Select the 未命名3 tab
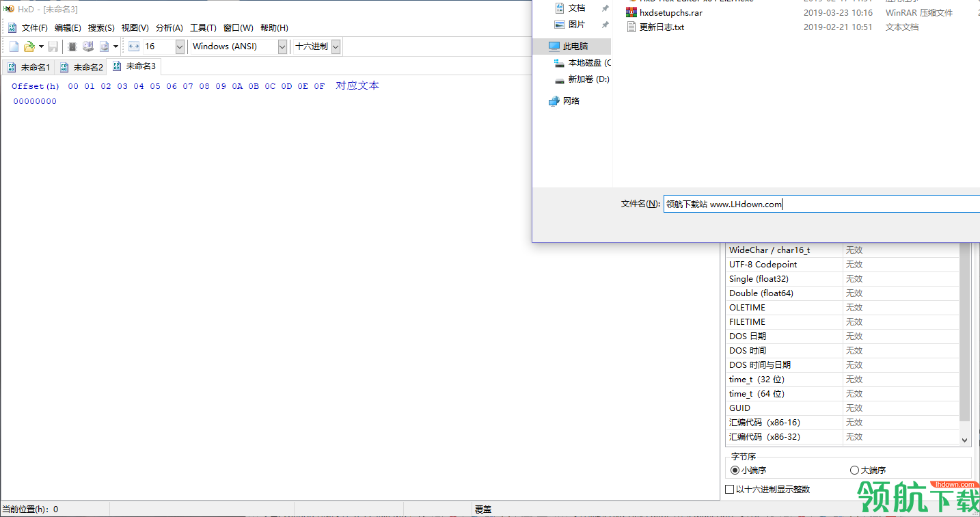980x517 pixels. 134,66
